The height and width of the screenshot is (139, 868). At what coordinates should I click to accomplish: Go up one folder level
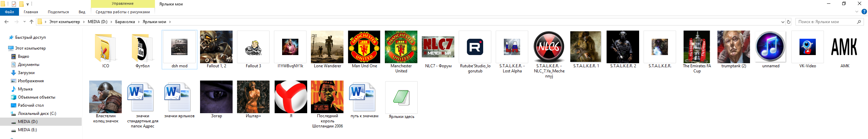tap(32, 22)
